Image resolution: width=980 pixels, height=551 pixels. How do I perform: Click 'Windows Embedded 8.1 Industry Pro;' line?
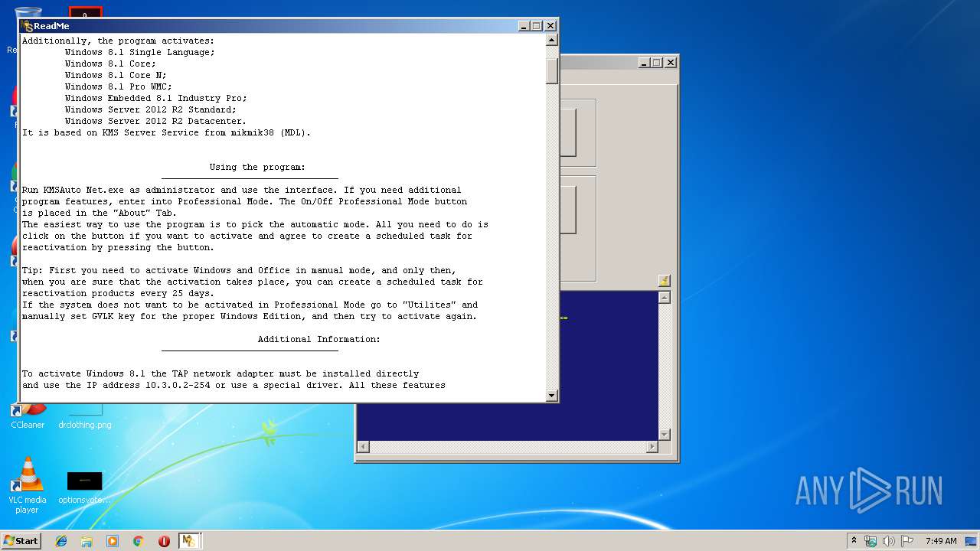pyautogui.click(x=155, y=98)
